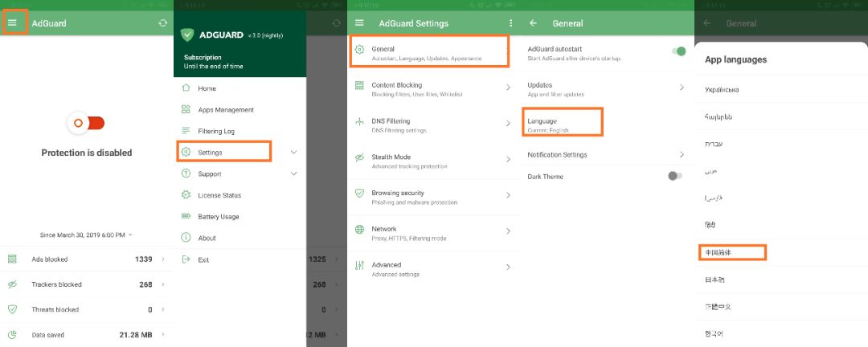868x347 pixels.
Task: Expand Browsing security chevron
Action: coord(508,195)
